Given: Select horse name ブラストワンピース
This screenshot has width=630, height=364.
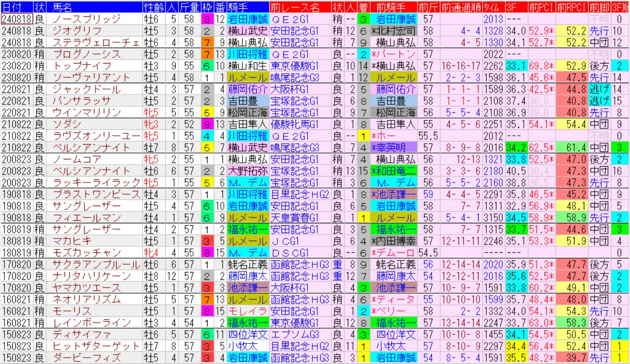Looking at the screenshot, I should [96, 194].
